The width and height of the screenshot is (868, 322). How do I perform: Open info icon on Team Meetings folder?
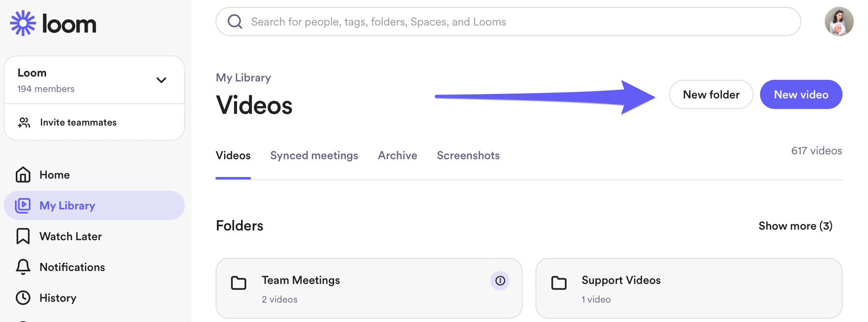pyautogui.click(x=500, y=281)
